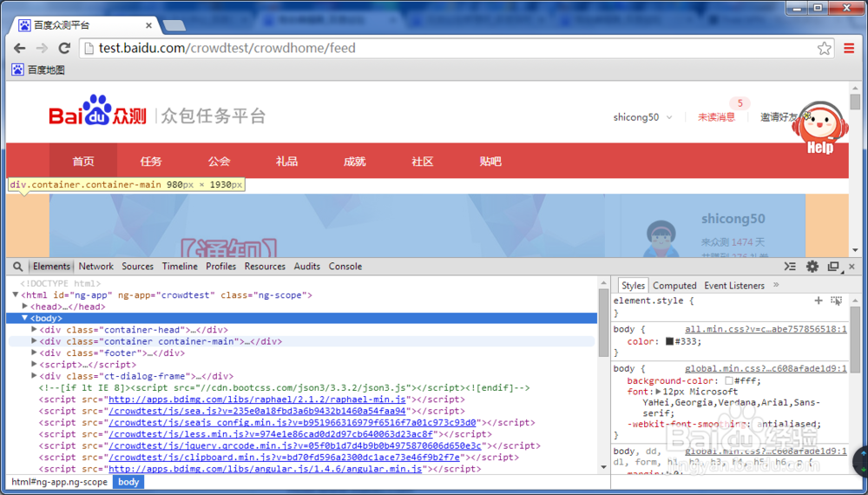868x495 pixels.
Task: Click the browser forward arrow
Action: pos(42,48)
